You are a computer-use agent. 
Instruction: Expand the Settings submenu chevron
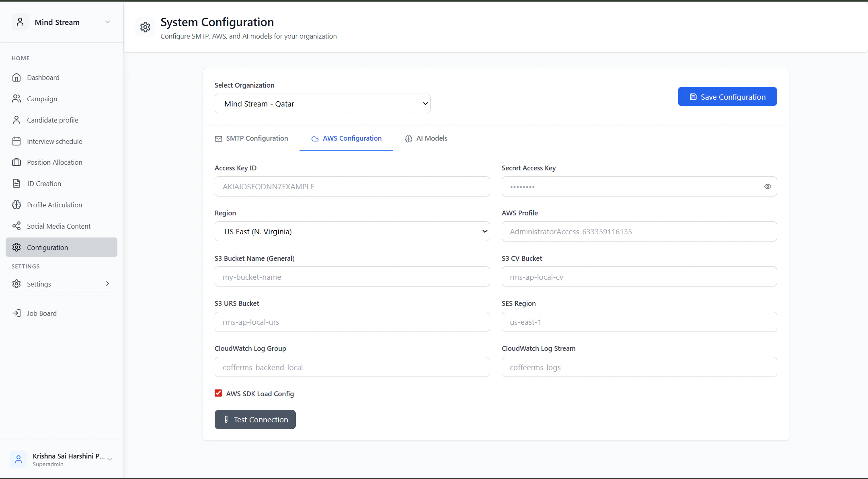[x=107, y=284]
